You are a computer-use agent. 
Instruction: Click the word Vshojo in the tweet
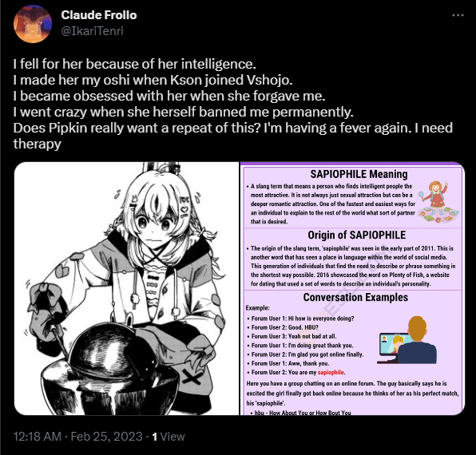(269, 80)
